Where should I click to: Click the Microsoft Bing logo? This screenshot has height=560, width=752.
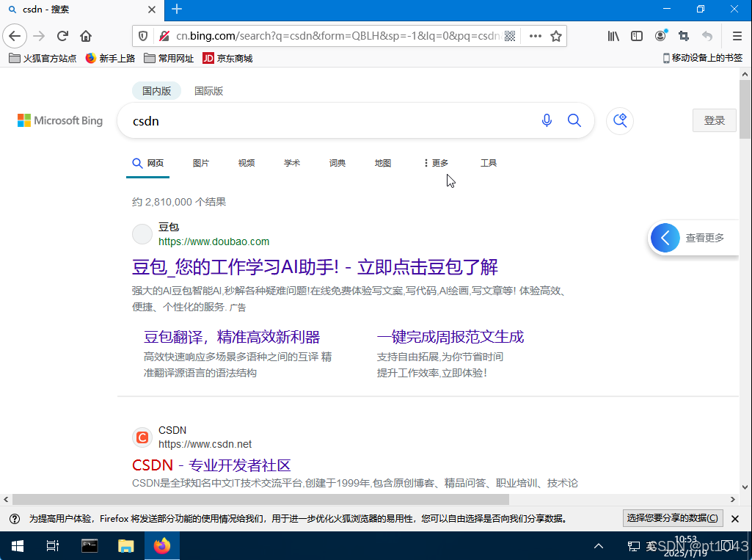tap(60, 120)
